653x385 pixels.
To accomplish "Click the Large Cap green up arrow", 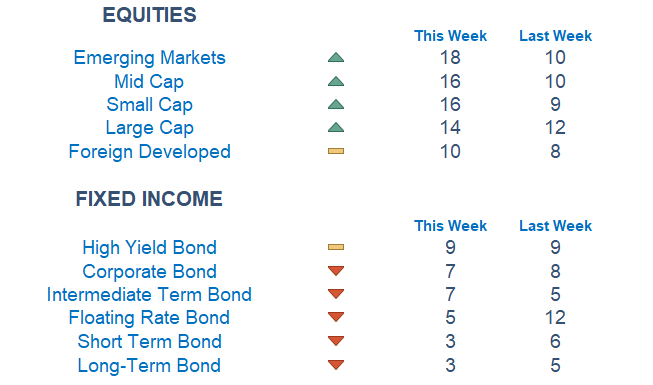I will [336, 127].
